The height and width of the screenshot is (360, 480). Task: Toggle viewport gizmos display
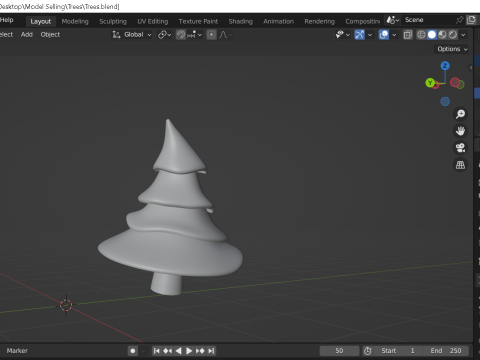coord(359,35)
